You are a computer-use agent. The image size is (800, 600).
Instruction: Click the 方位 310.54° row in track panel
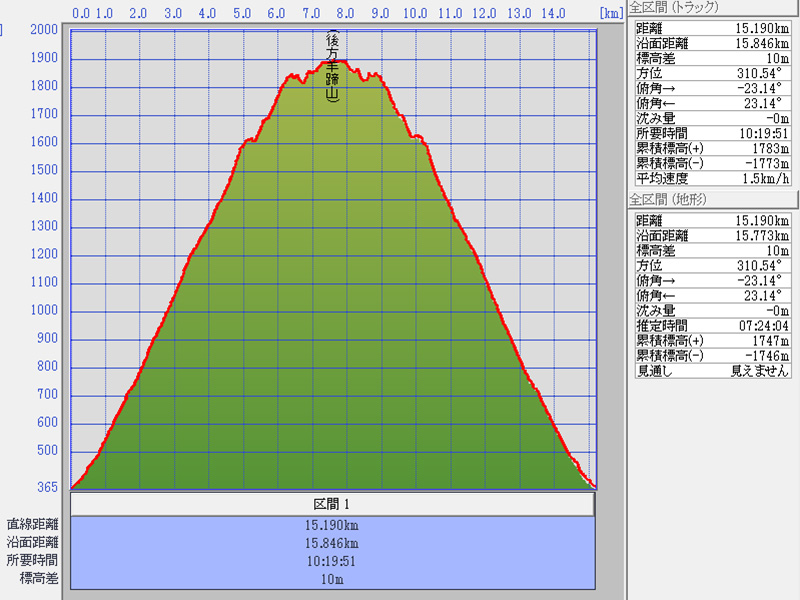click(x=714, y=73)
